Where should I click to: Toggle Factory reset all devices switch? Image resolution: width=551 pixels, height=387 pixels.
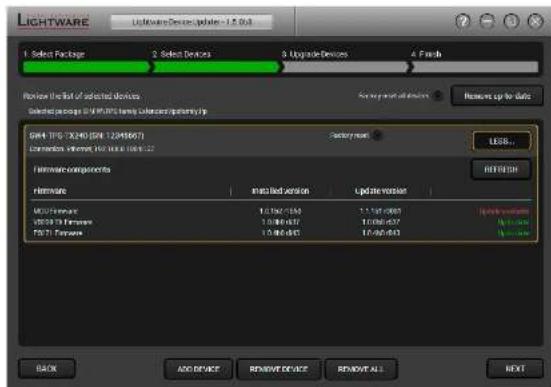tap(438, 95)
